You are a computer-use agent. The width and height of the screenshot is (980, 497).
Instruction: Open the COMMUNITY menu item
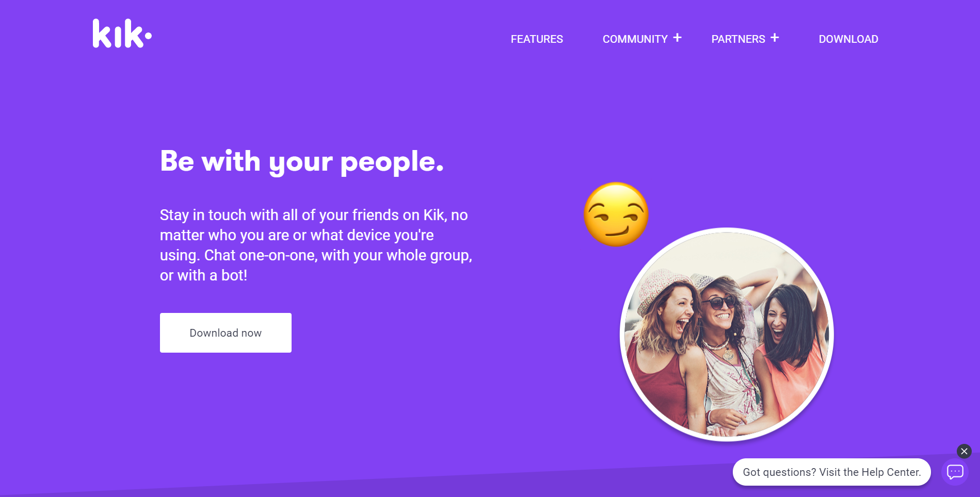[635, 39]
